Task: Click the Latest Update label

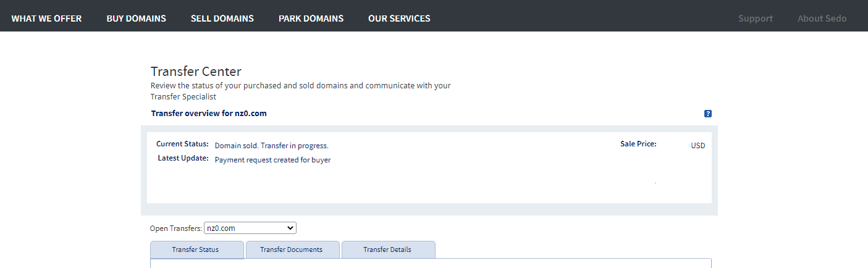Action: [x=183, y=158]
